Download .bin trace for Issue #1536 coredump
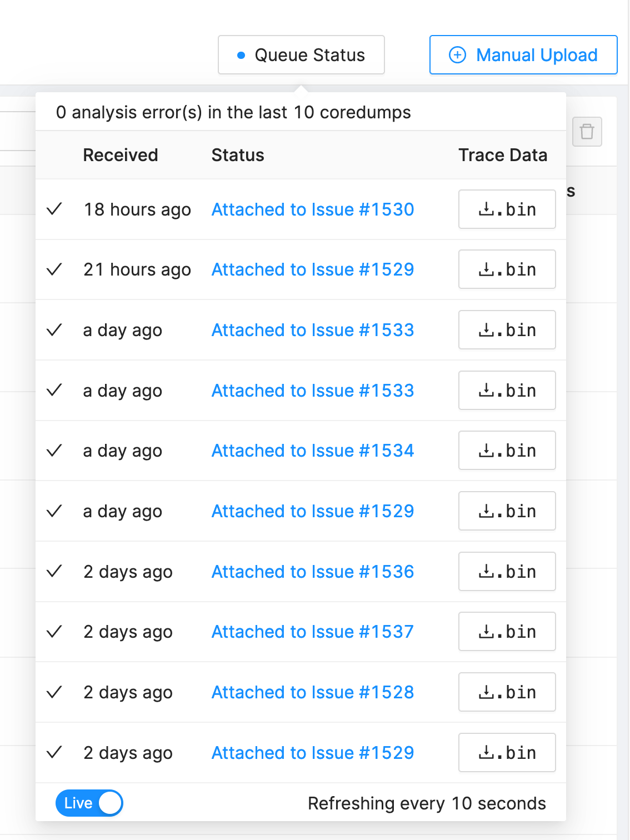This screenshot has height=840, width=630. pos(507,572)
